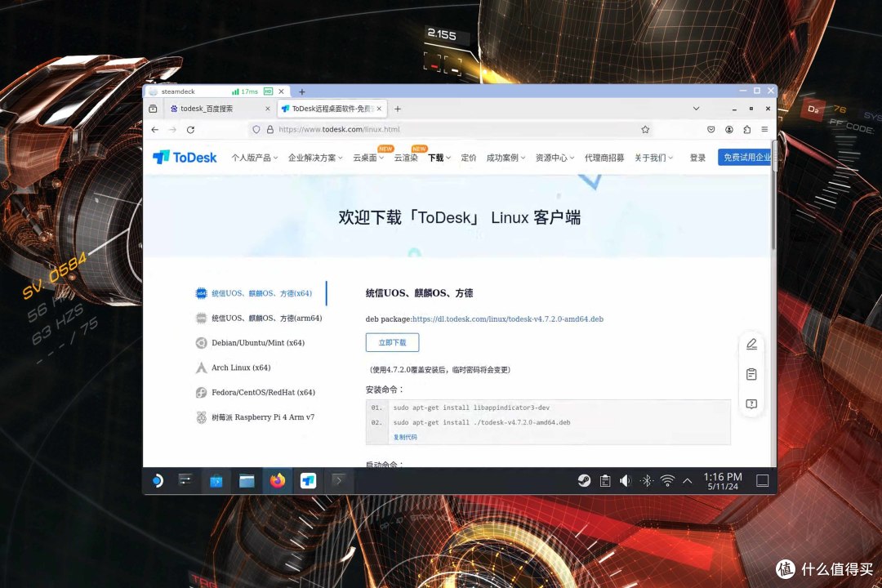Click show desktop button in taskbar
Image resolution: width=882 pixels, height=588 pixels.
pyautogui.click(x=762, y=480)
